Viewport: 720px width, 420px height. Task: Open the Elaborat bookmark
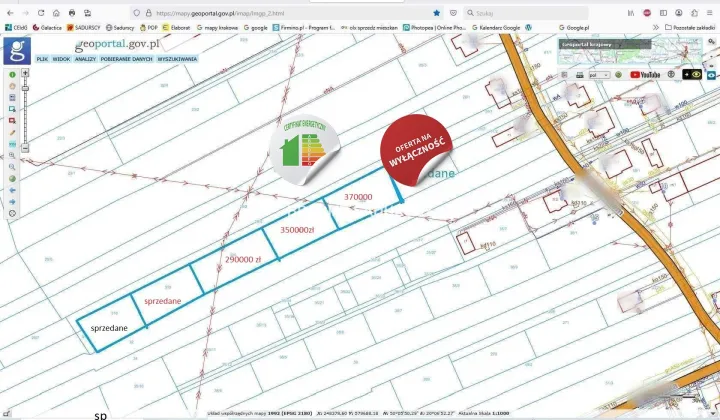[x=176, y=28]
